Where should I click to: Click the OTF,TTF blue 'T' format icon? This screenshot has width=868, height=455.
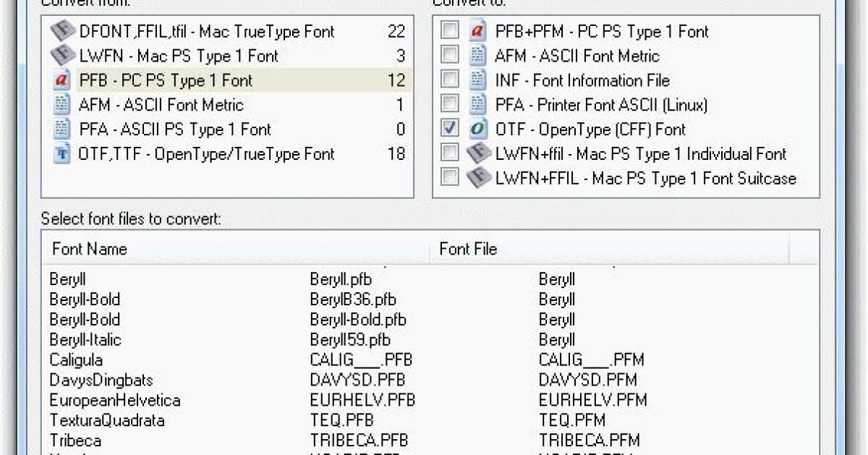tap(61, 153)
